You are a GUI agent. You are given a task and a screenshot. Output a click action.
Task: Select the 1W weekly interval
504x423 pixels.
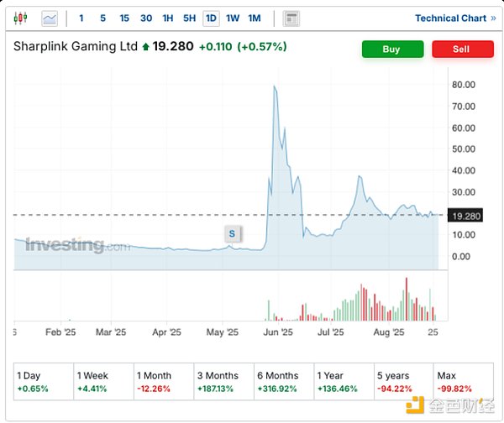(233, 18)
